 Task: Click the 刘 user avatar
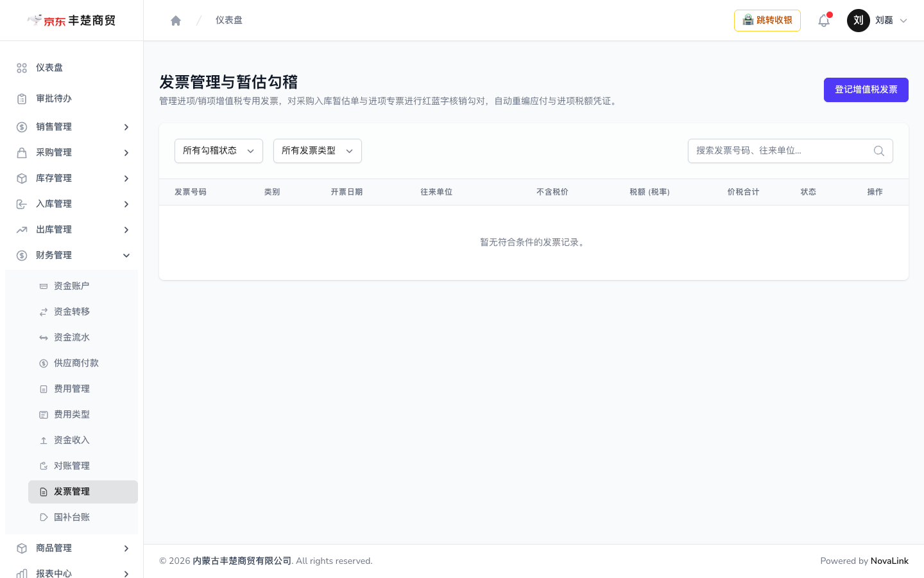(859, 21)
